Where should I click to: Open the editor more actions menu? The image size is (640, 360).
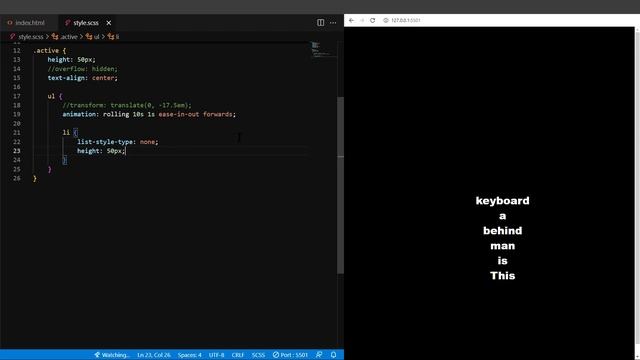[333, 23]
